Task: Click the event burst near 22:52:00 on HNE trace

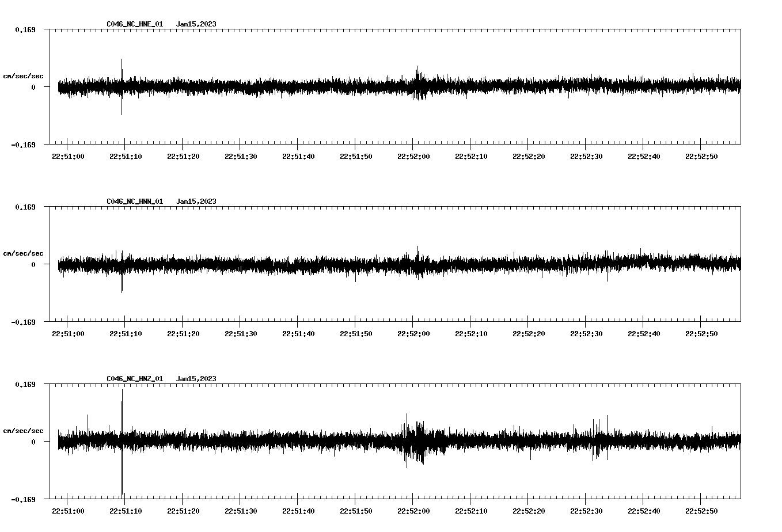Action: pyautogui.click(x=418, y=81)
